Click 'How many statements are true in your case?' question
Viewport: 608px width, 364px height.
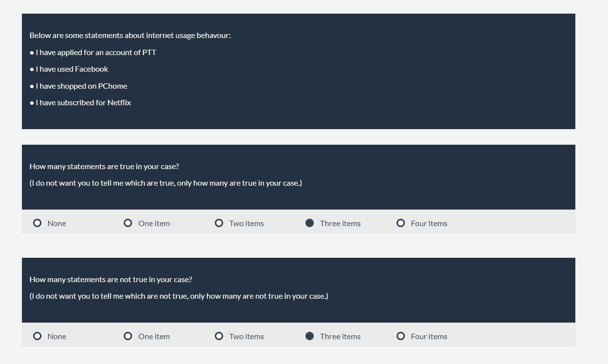pyautogui.click(x=104, y=167)
